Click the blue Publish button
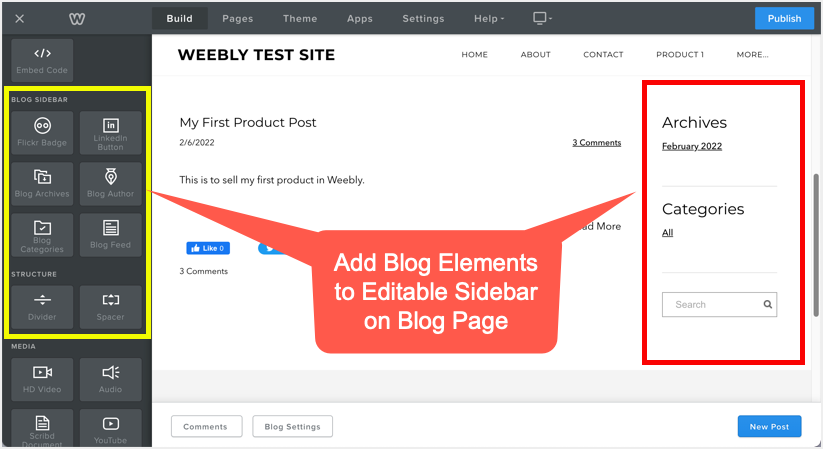This screenshot has height=449, width=823. click(784, 18)
